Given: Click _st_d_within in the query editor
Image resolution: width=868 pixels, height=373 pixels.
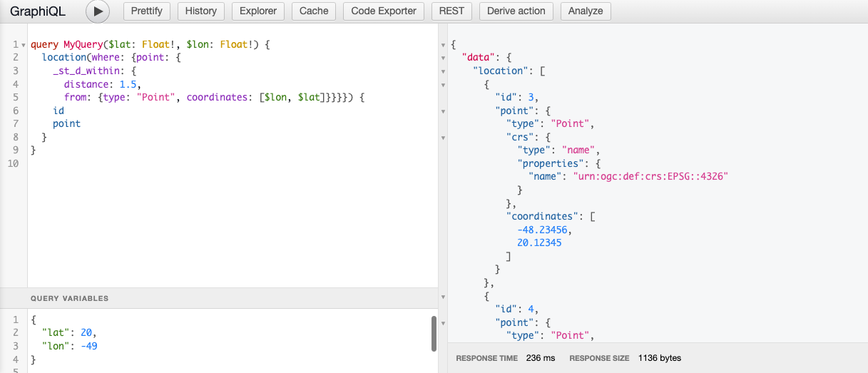Looking at the screenshot, I should point(86,71).
